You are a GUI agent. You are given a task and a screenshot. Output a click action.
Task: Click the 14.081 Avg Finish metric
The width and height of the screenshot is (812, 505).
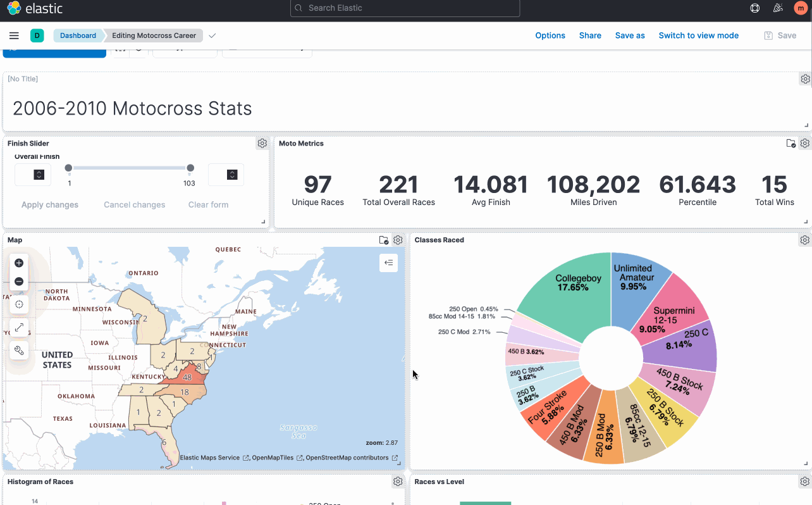[491, 190]
